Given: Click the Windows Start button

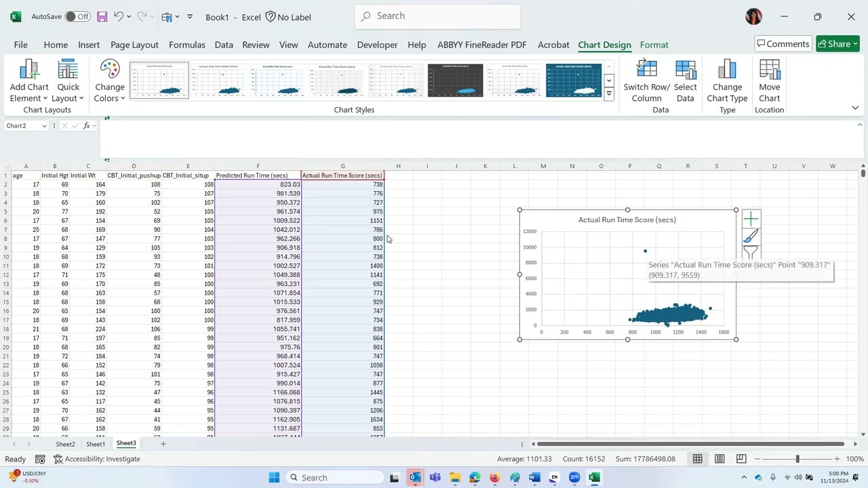Looking at the screenshot, I should (x=274, y=478).
